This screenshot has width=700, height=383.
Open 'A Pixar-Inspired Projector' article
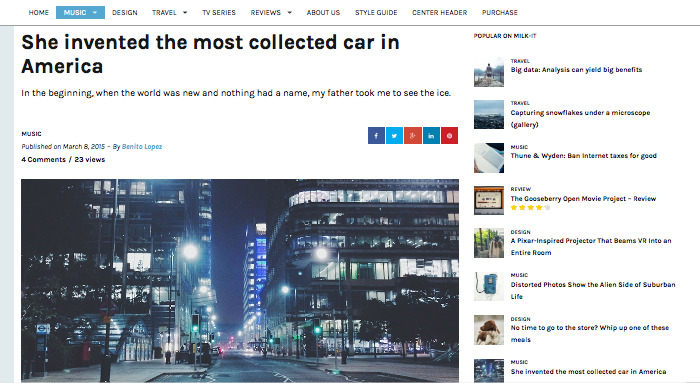[591, 246]
